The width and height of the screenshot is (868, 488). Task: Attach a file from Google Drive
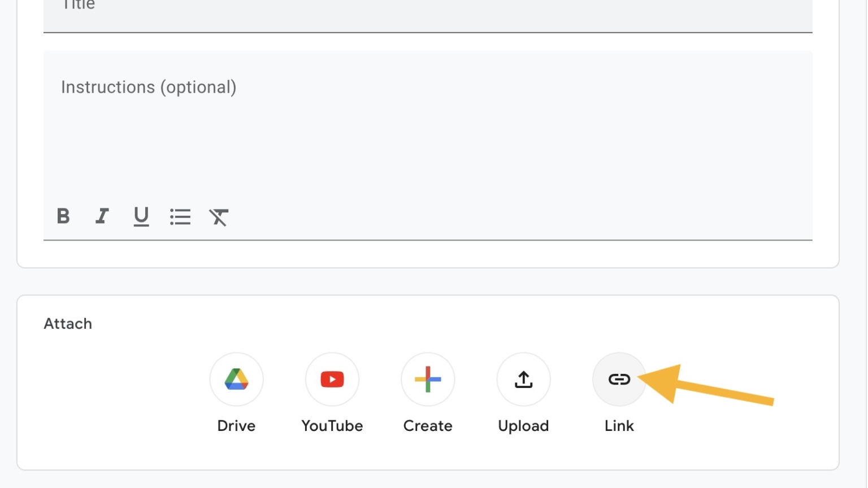236,379
